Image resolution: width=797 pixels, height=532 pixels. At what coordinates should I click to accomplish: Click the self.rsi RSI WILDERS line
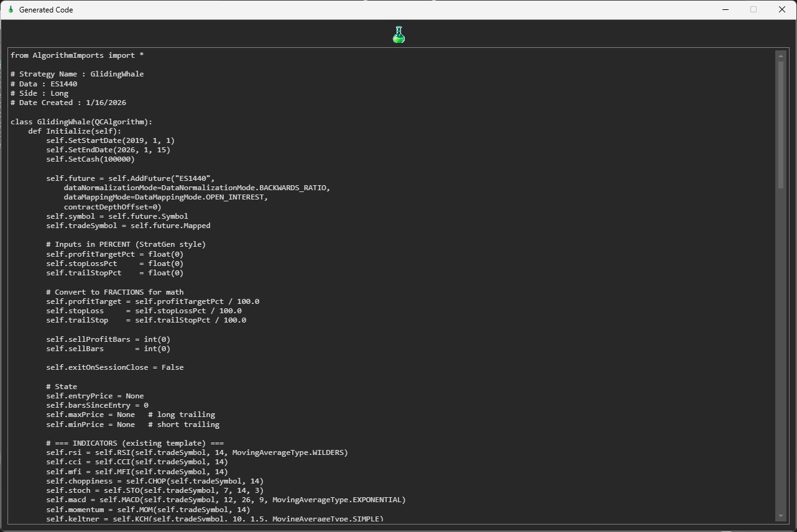coord(197,452)
